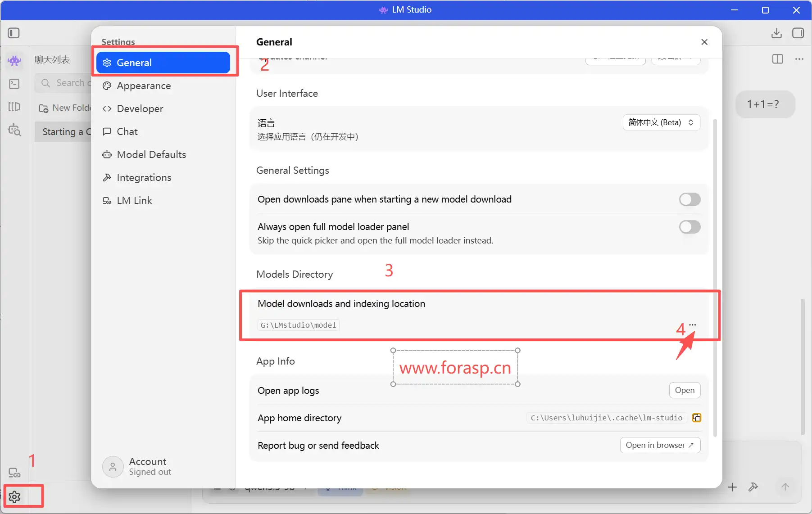Click the C:\Users\luhuijie\.cache\lm-studio path

click(606, 418)
